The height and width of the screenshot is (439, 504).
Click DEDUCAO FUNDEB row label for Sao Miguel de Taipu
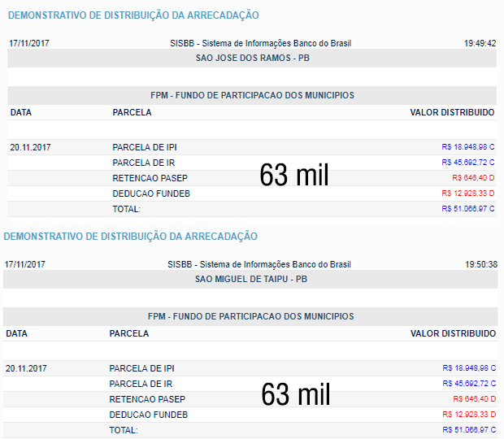click(x=149, y=415)
